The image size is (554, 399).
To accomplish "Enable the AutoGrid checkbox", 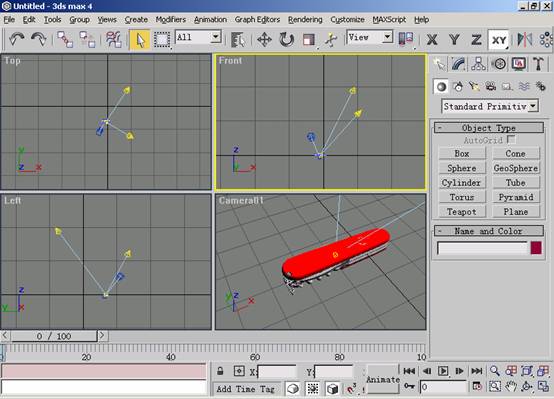I will pyautogui.click(x=511, y=139).
